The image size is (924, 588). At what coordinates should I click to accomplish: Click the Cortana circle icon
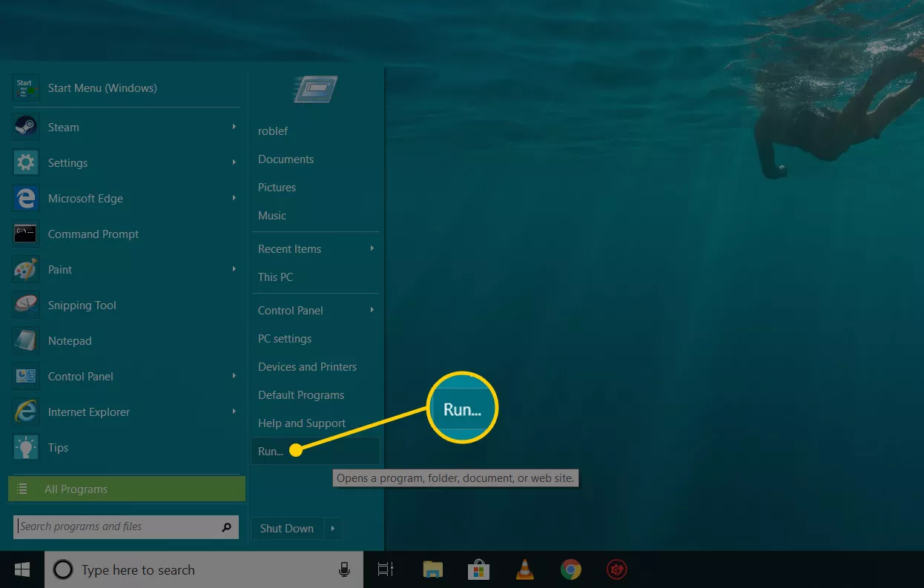coord(63,569)
